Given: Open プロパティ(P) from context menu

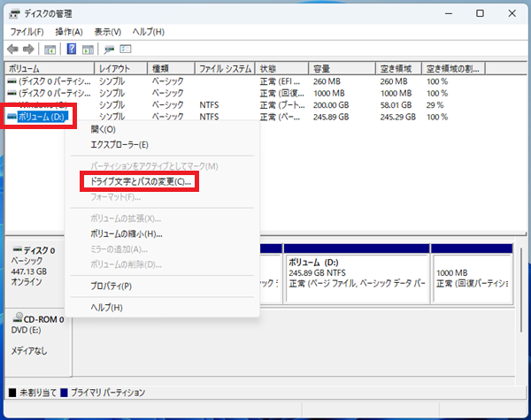Looking at the screenshot, I should click(112, 286).
